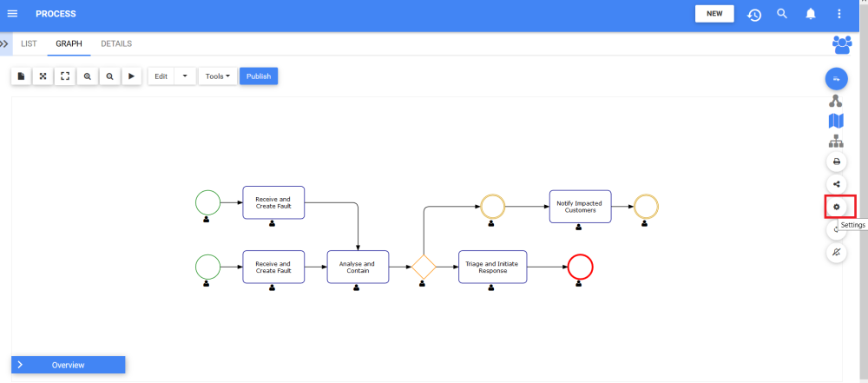
Task: Click the Publish button
Action: (259, 76)
